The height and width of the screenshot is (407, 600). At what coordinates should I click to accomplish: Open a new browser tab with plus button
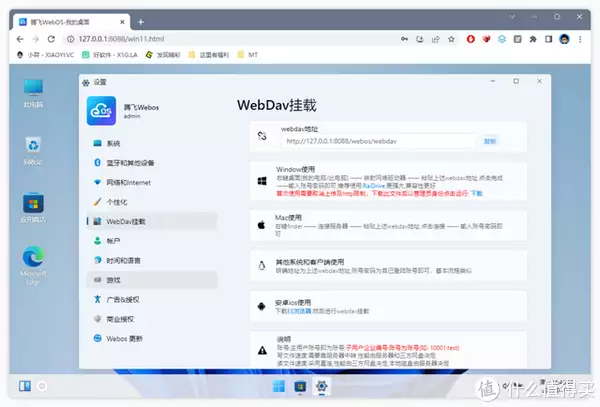pyautogui.click(x=141, y=22)
